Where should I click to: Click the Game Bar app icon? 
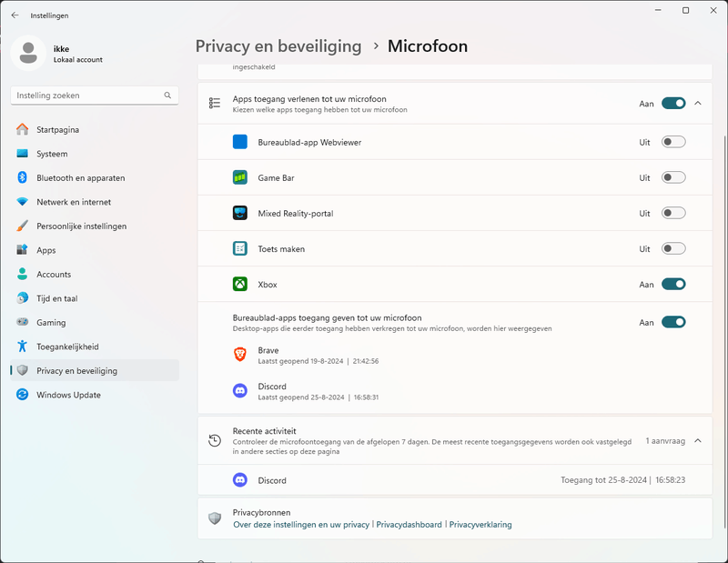tap(240, 177)
